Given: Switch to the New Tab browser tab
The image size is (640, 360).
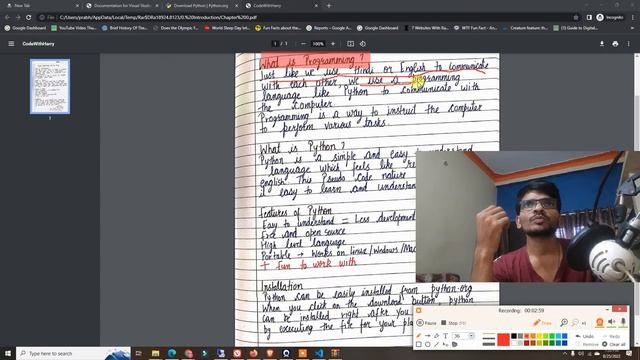Looking at the screenshot, I should click(42, 6).
